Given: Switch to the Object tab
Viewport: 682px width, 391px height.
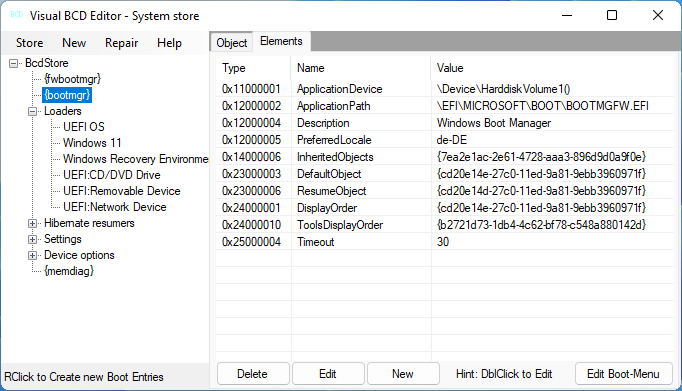Looking at the screenshot, I should (231, 43).
